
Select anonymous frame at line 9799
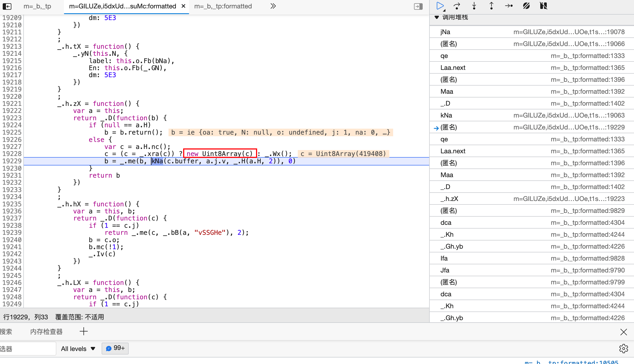[x=532, y=282]
